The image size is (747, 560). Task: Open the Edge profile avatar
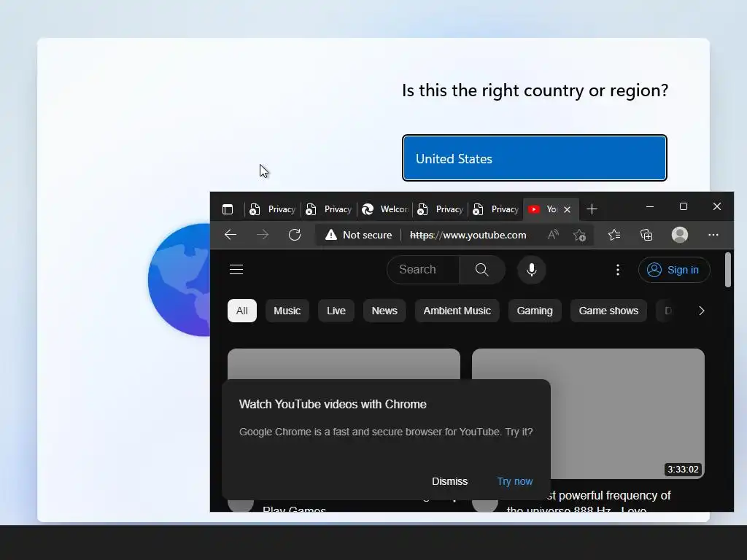click(x=680, y=235)
